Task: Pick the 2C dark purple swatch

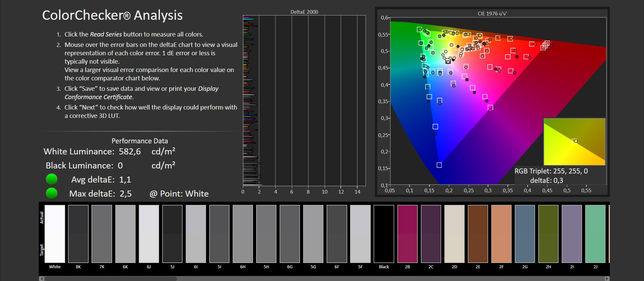Action: click(x=431, y=234)
